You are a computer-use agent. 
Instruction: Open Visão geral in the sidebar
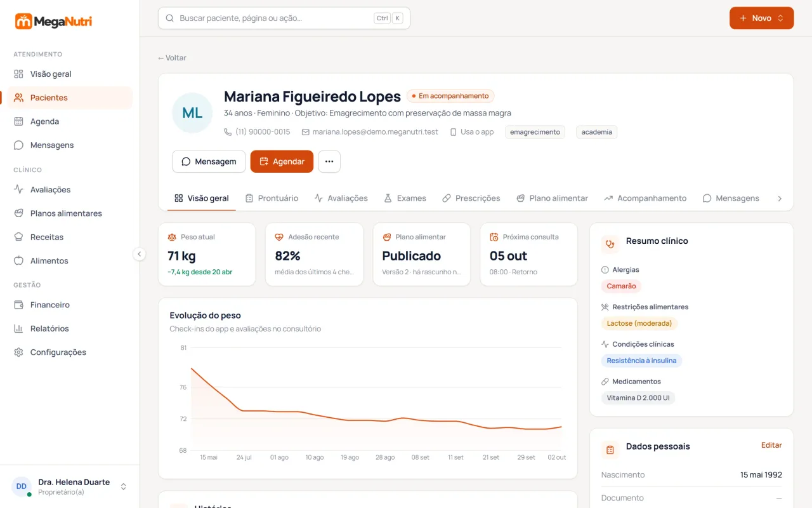tap(70, 74)
